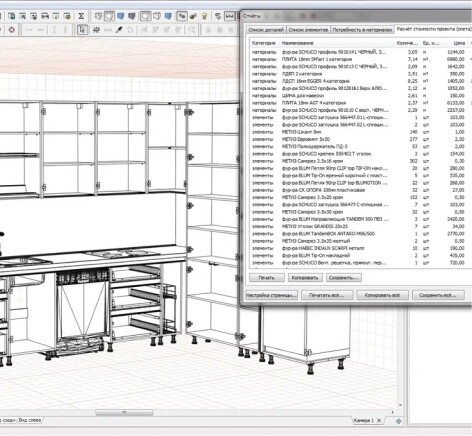472x436 pixels.
Task: Click the sphere material icon beside light bulb
Action: [x=193, y=16]
